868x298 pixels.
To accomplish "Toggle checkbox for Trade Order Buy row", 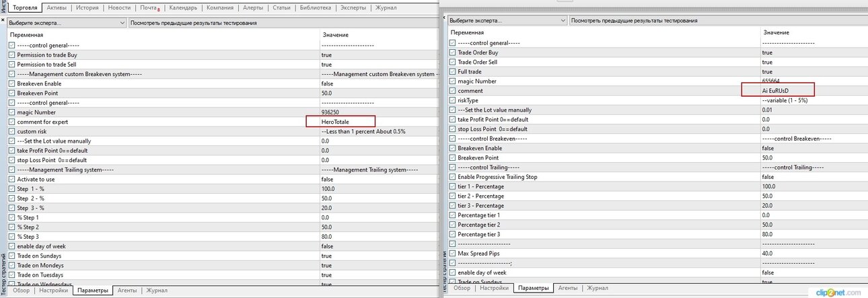I will (x=453, y=52).
